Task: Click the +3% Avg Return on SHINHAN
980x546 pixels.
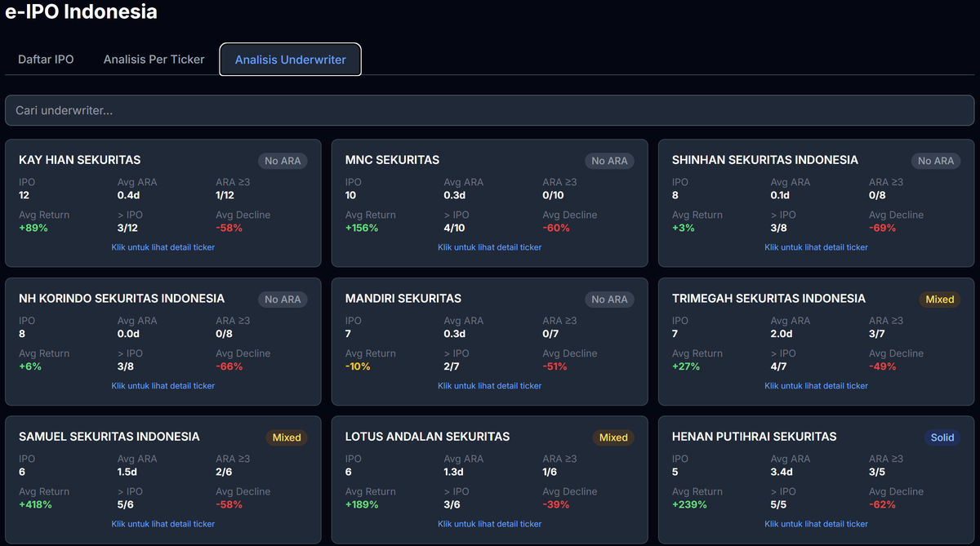Action: pyautogui.click(x=684, y=228)
